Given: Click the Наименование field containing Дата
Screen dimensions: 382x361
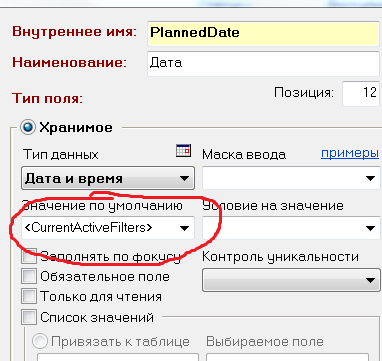Looking at the screenshot, I should (x=263, y=63).
